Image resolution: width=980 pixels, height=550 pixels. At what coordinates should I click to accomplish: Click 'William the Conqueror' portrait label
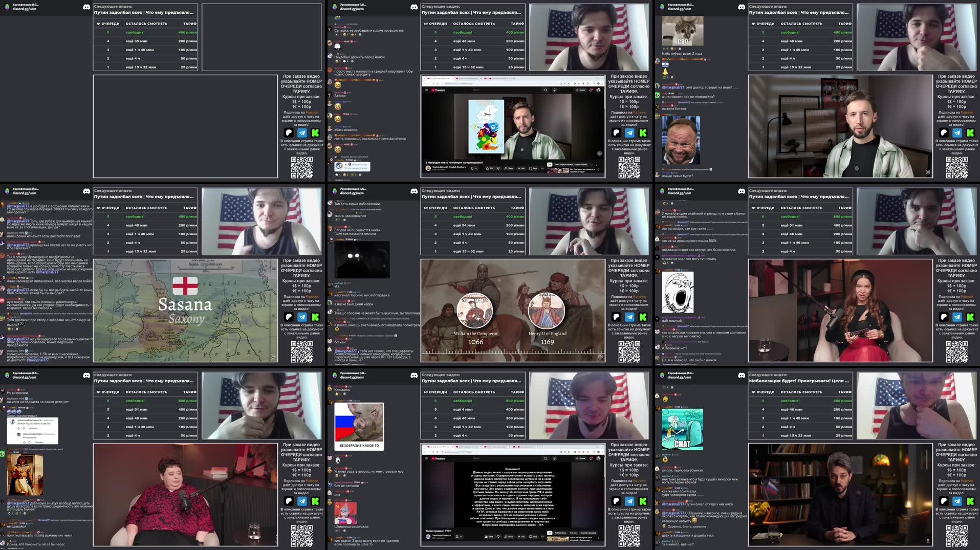[475, 334]
